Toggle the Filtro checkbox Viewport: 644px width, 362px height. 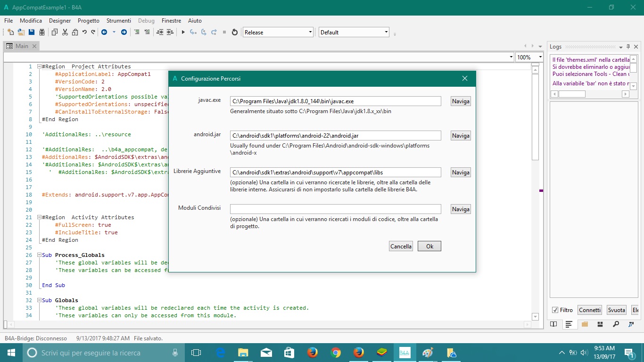(x=555, y=310)
